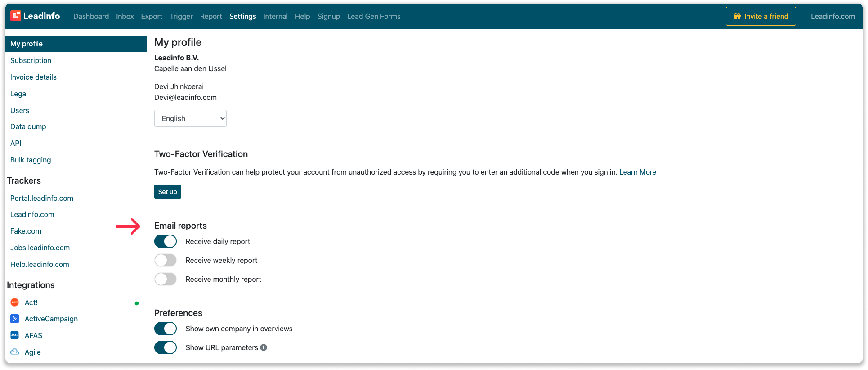Click the Agile cloud icon
The height and width of the screenshot is (370, 868).
[14, 352]
